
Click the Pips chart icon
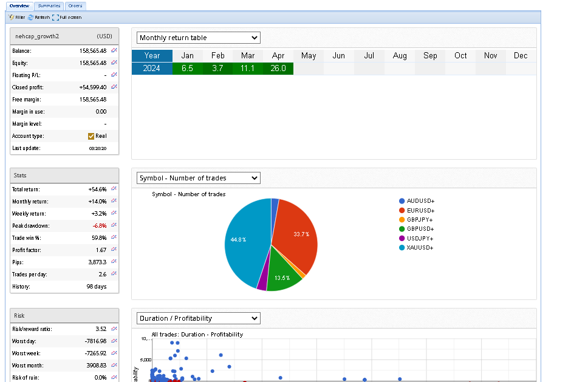click(114, 262)
